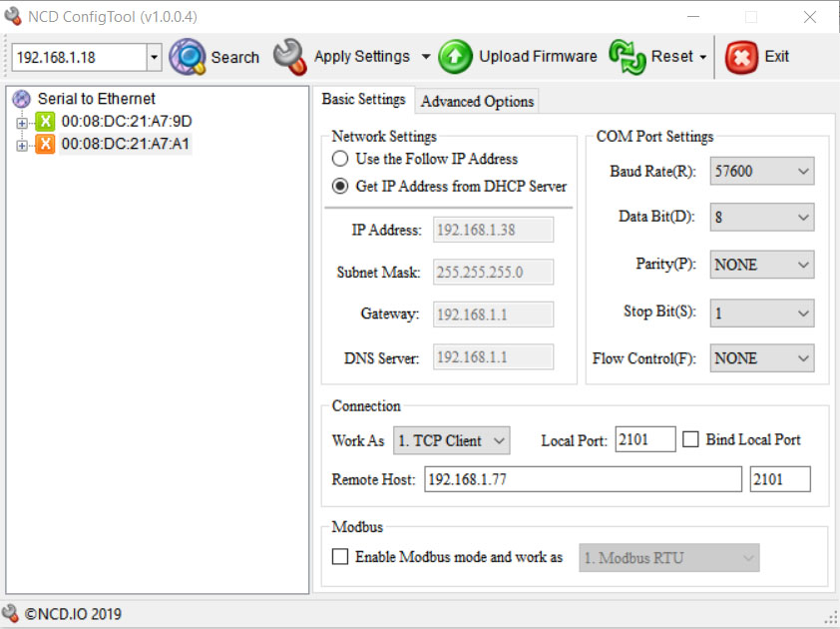Image resolution: width=840 pixels, height=629 pixels.
Task: Click the Upload Firmware green arrow icon
Action: [x=455, y=56]
